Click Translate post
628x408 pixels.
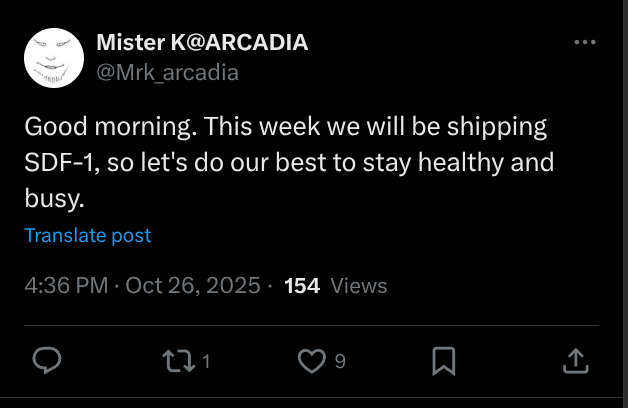pyautogui.click(x=88, y=236)
